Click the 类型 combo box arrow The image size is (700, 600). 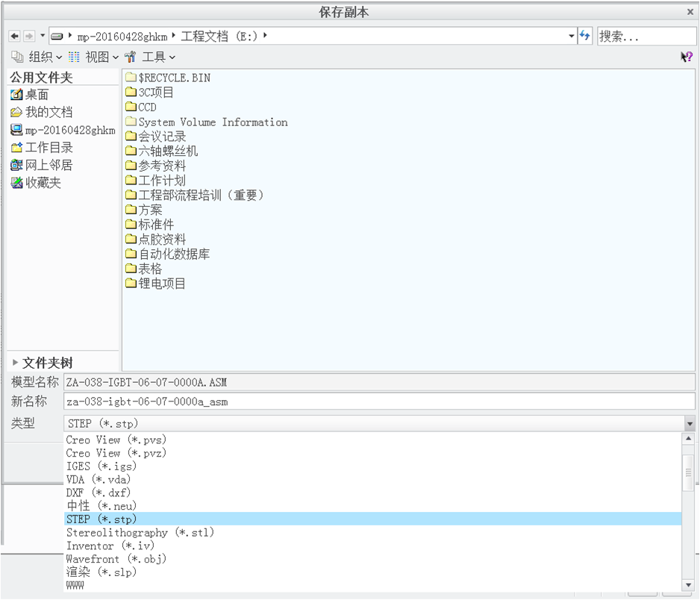tap(690, 424)
